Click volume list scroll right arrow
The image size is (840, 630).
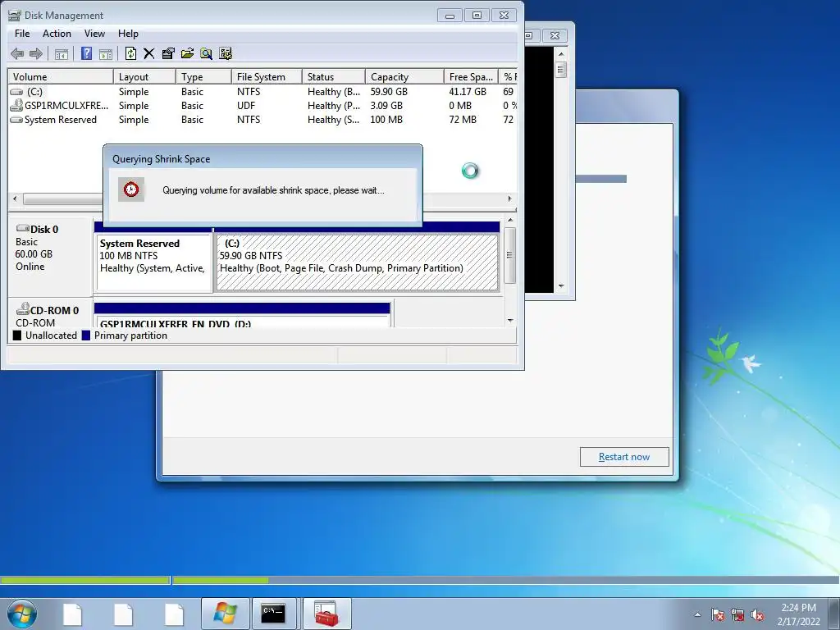pyautogui.click(x=509, y=199)
